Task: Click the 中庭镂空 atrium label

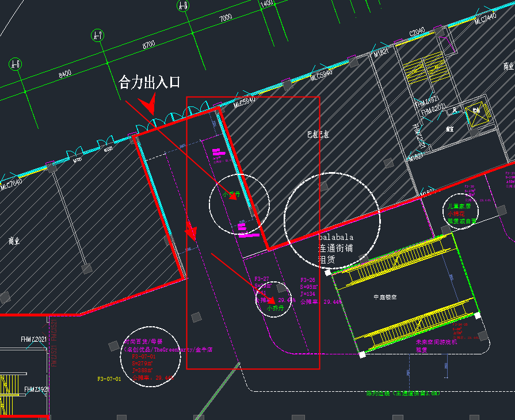Action: pos(386,297)
